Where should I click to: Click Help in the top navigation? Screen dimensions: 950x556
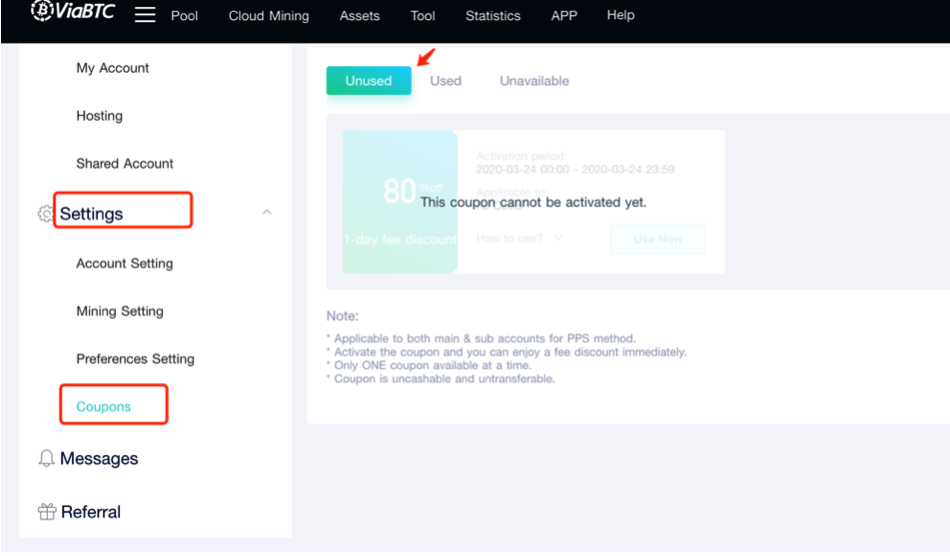(x=620, y=16)
